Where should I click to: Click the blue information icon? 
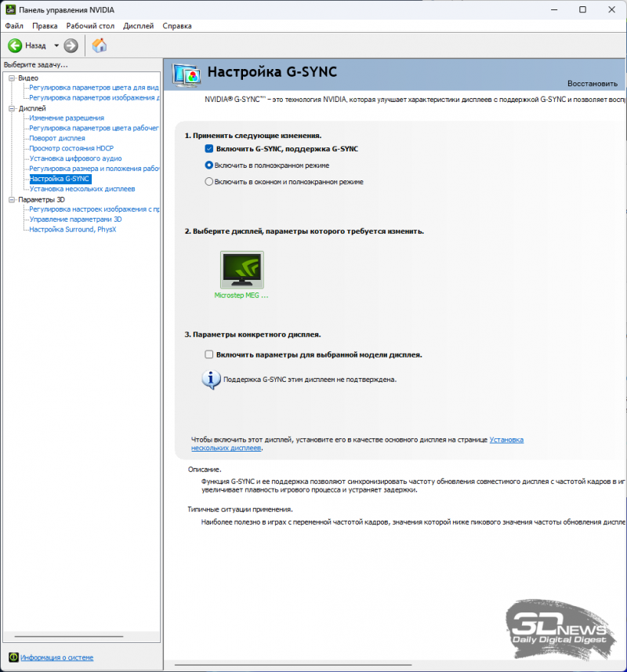(x=211, y=380)
